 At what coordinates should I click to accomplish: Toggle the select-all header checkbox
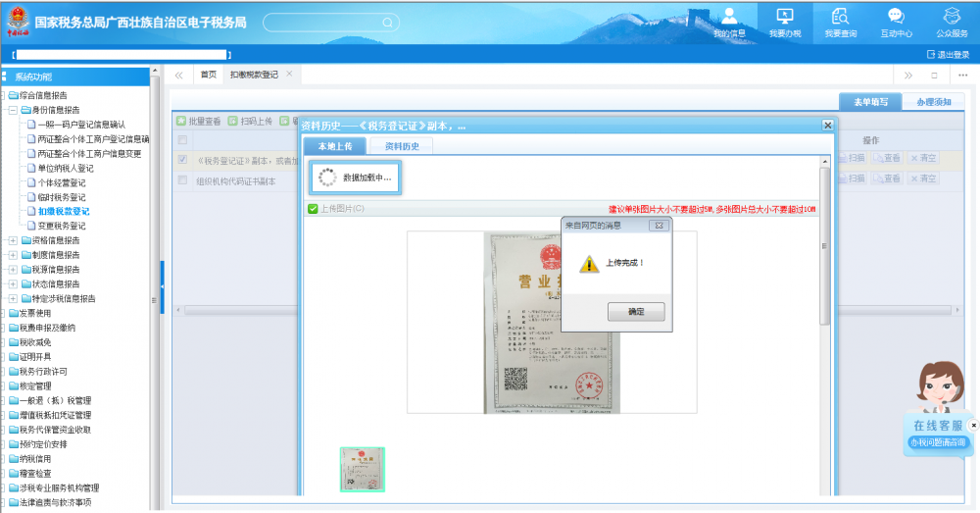(182, 140)
